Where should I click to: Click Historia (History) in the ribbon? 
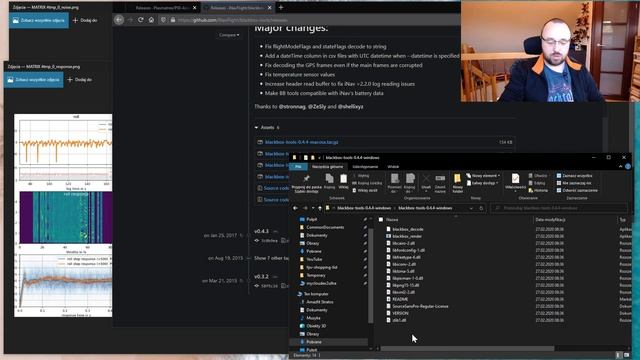(x=538, y=190)
